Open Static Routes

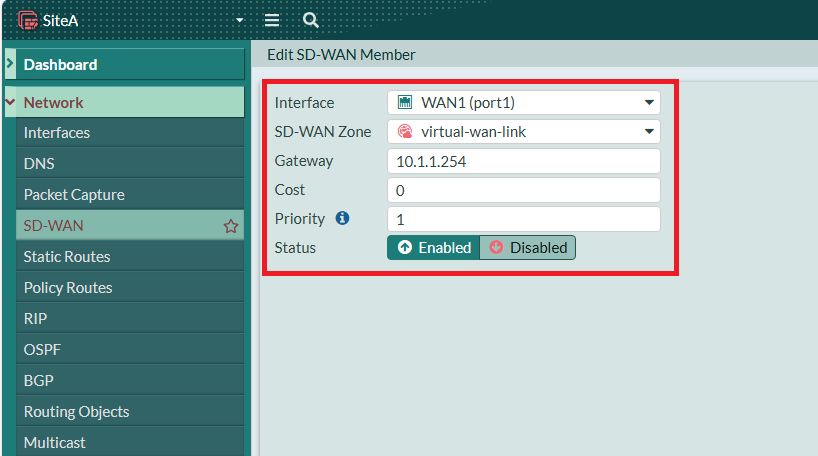(x=130, y=257)
